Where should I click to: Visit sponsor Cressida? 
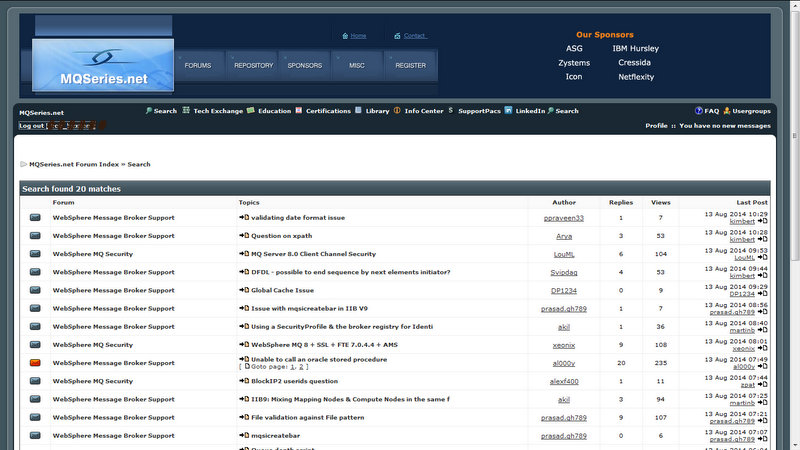(634, 62)
